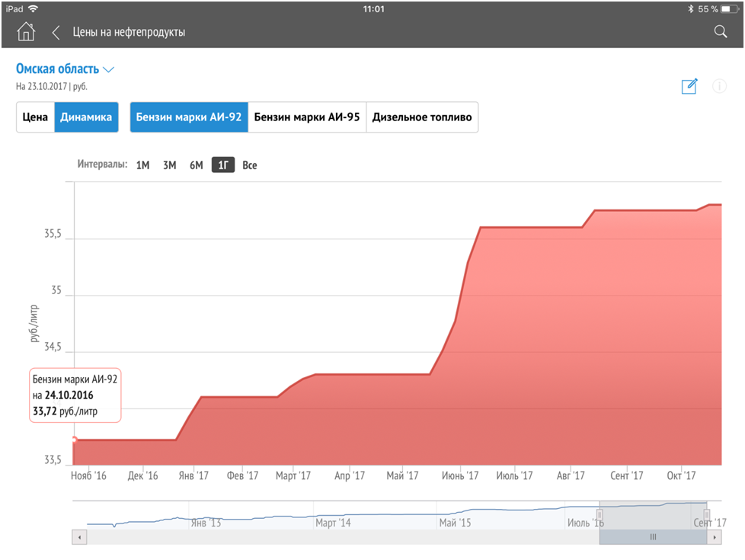Select the 1М interval button
Viewport: 745px width, 560px height.
pyautogui.click(x=142, y=165)
